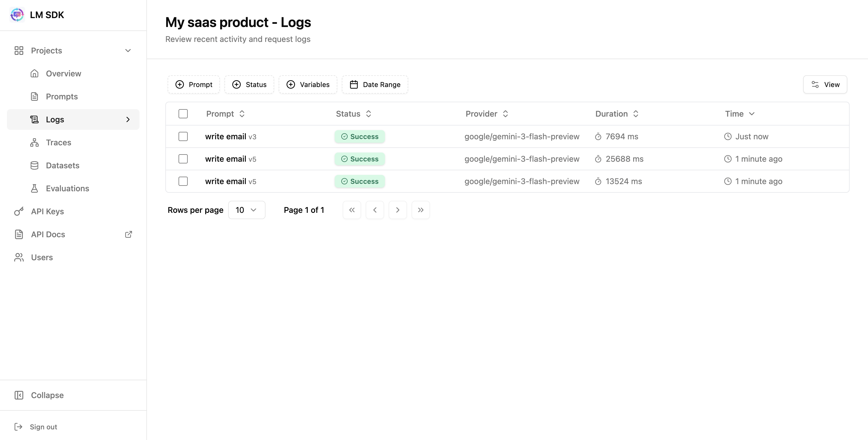Open the Overview page
The width and height of the screenshot is (868, 440).
click(63, 73)
